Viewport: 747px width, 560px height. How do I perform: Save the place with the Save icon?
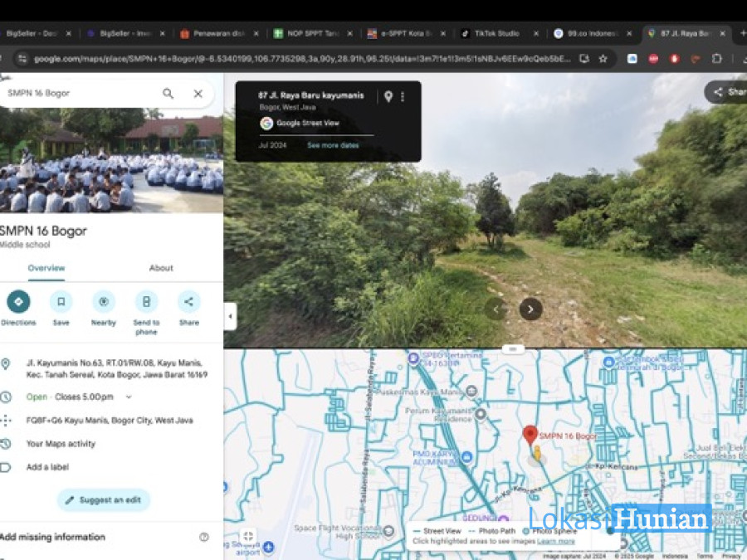[61, 301]
